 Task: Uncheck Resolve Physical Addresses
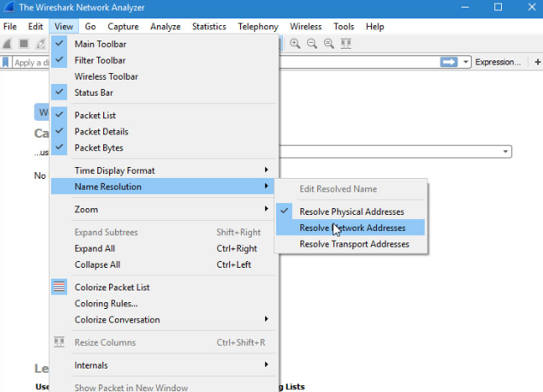point(351,212)
